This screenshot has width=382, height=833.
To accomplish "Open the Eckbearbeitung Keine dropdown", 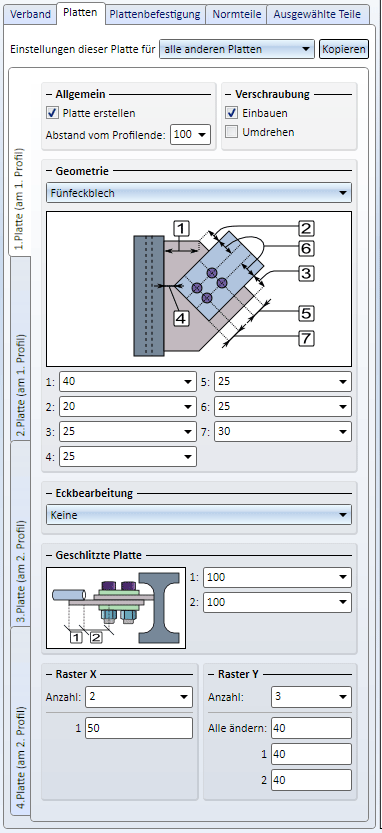I will coord(199,515).
